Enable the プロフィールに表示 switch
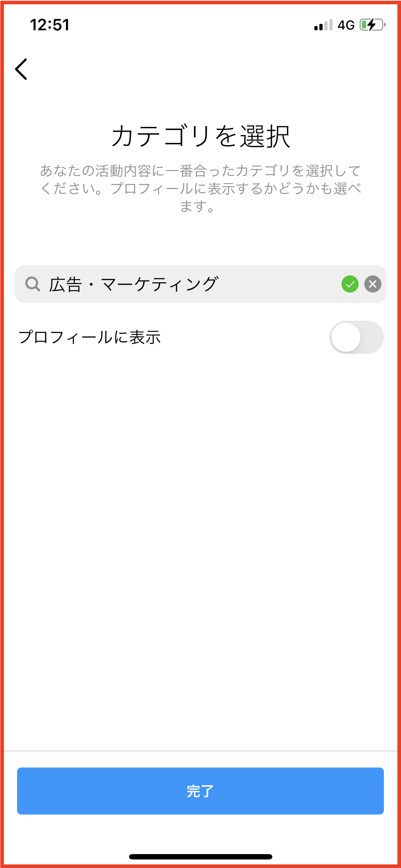The width and height of the screenshot is (401, 868). [x=356, y=337]
